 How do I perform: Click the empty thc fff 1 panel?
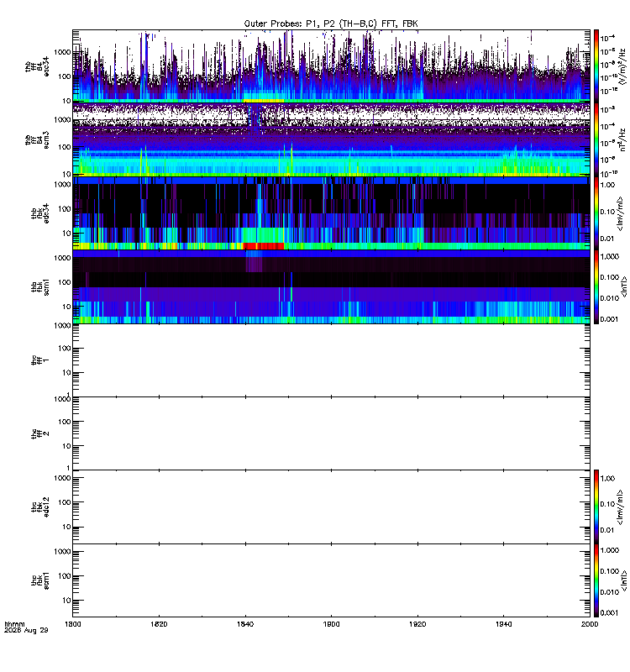tap(331, 360)
